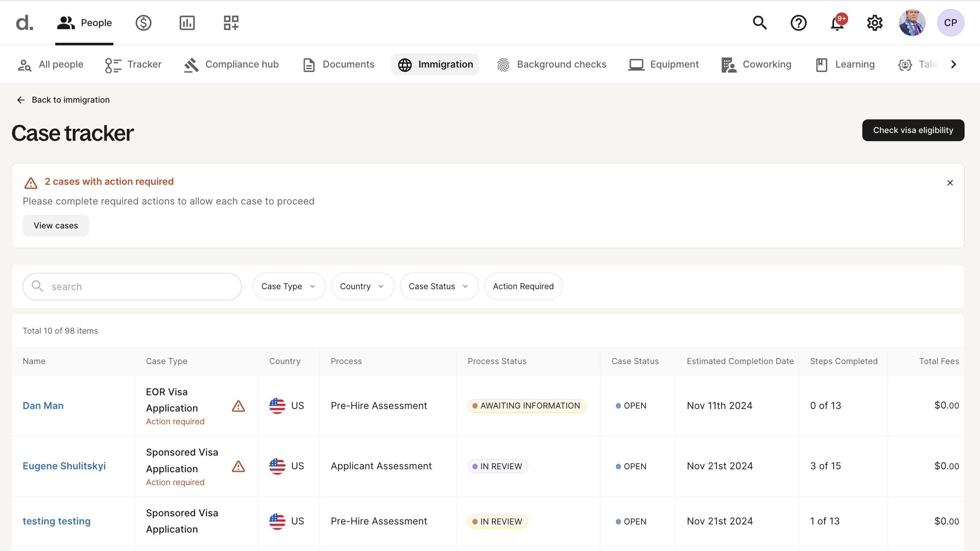Click the search magnifier in header
The image size is (980, 551).
point(760,23)
